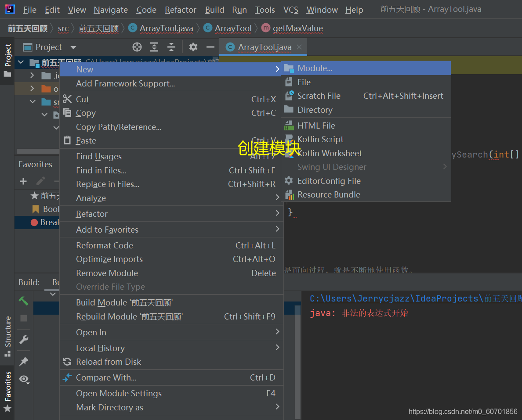This screenshot has height=420, width=522.
Task: Click the green Rerun Build hammer icon
Action: coord(23,301)
